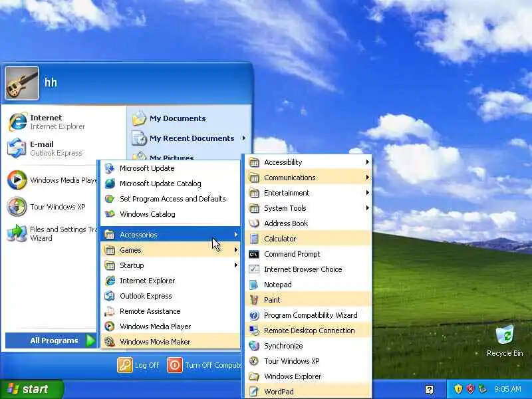Click the Outlook Express icon in All Programs
The width and height of the screenshot is (532, 399).
pyautogui.click(x=110, y=296)
